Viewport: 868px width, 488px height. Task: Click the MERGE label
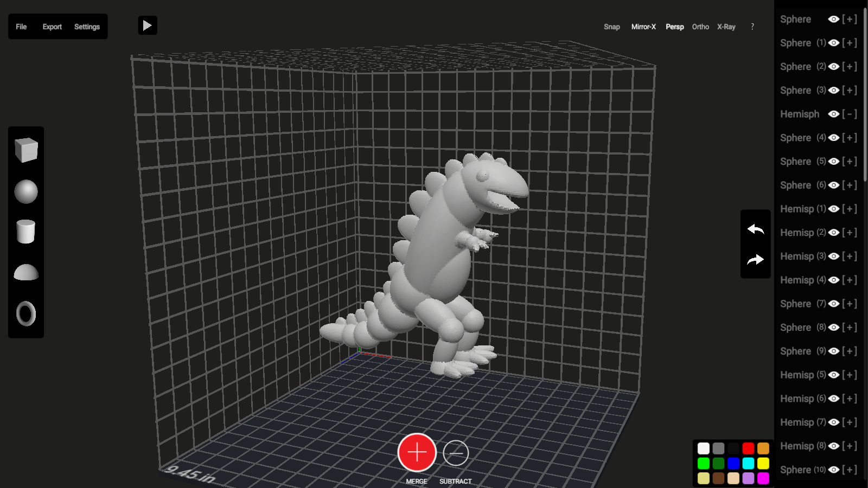[x=417, y=481]
